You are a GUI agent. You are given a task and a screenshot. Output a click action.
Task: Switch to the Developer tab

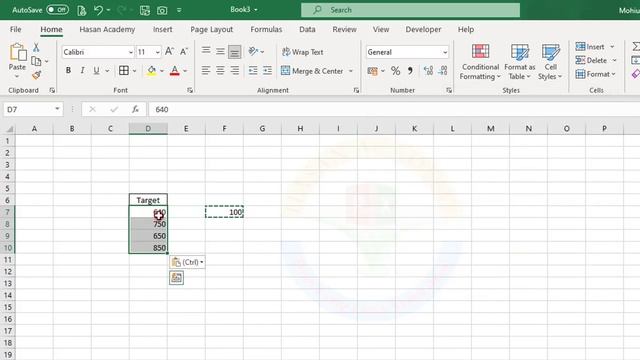423,29
